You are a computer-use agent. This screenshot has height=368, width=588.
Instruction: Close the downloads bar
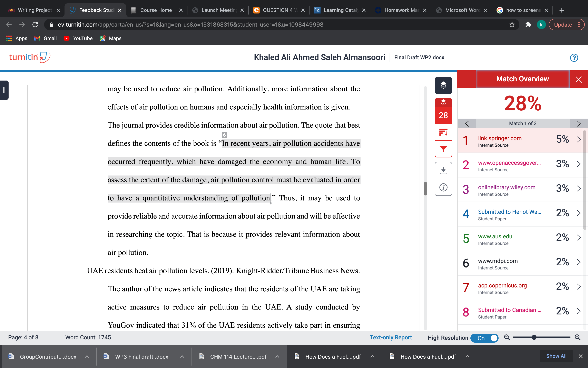580,356
